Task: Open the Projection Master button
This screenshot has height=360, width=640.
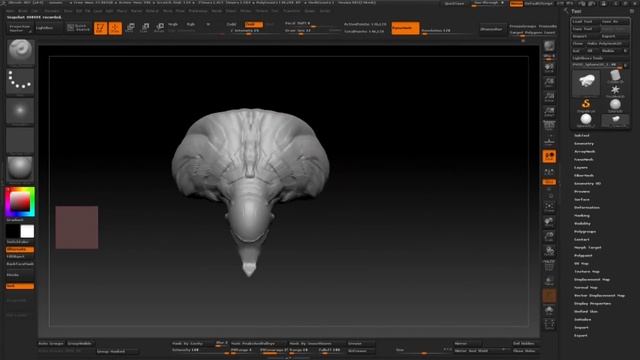Action: [20, 28]
